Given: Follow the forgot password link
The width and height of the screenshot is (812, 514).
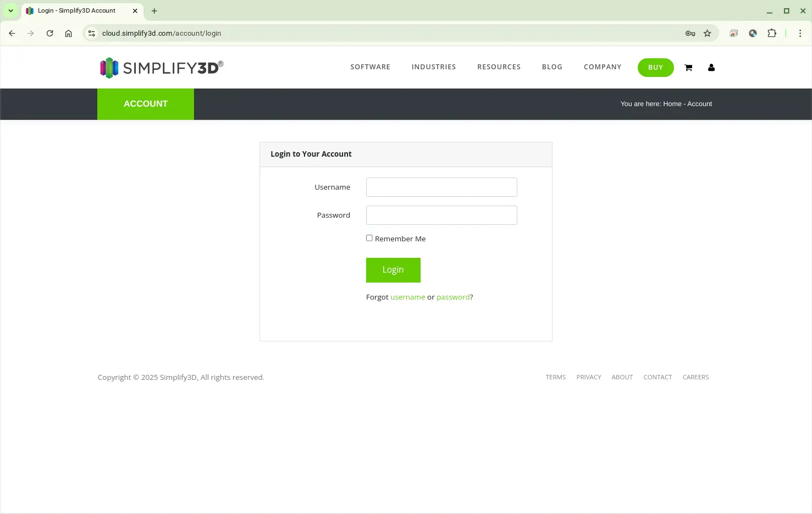Looking at the screenshot, I should coord(453,297).
